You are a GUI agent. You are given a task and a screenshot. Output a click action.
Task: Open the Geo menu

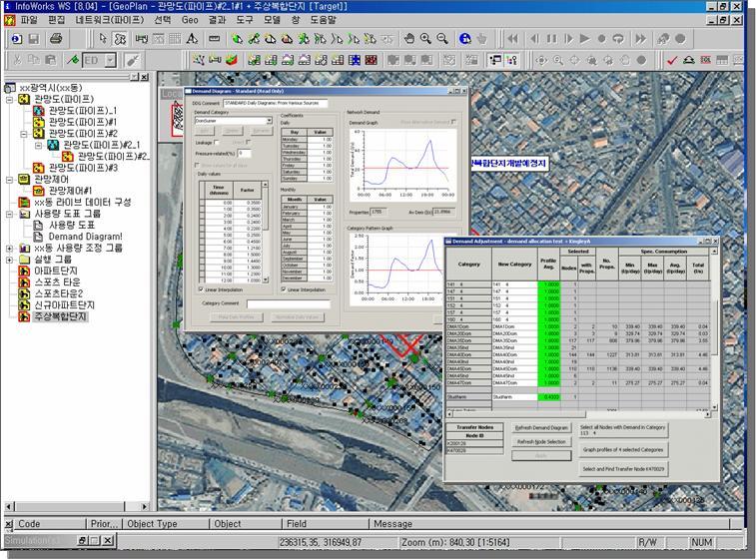[x=189, y=19]
